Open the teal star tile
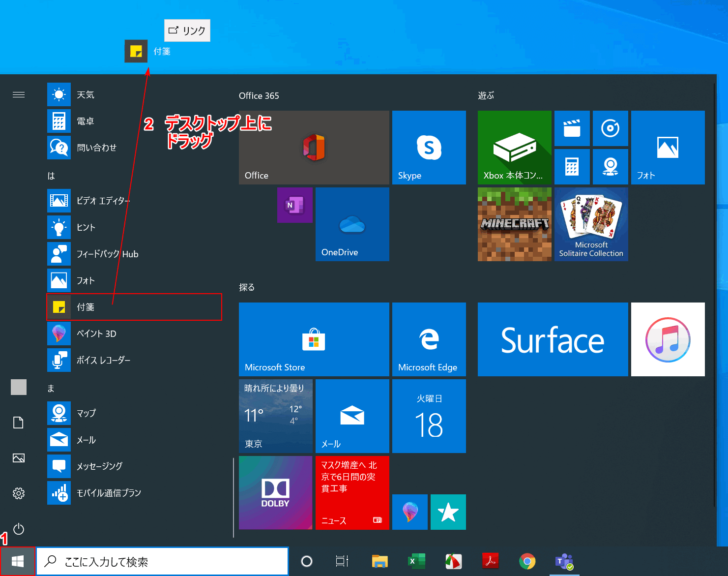 click(x=448, y=512)
